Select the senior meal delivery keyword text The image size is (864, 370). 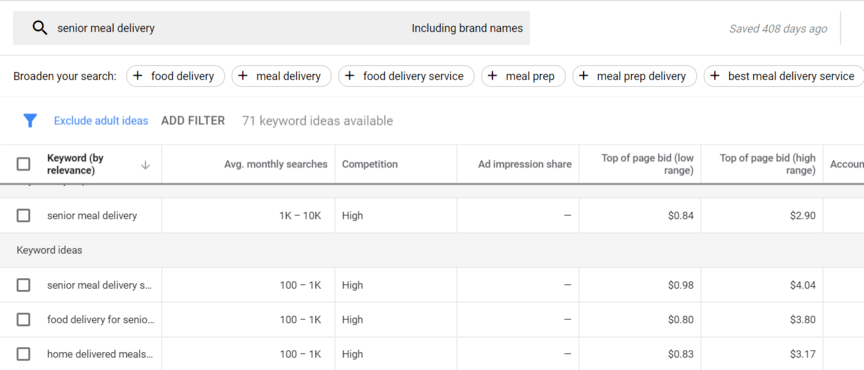(92, 216)
